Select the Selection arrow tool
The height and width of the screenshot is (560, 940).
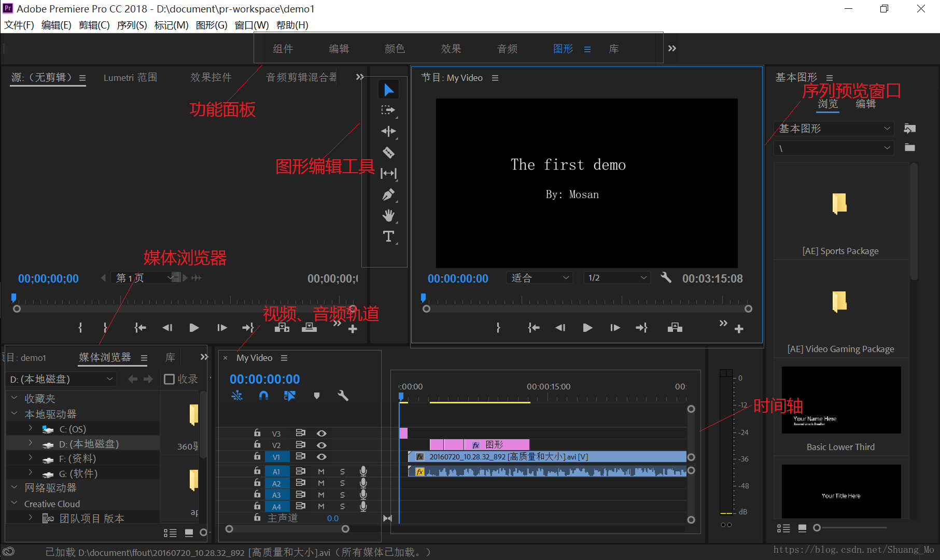point(388,90)
